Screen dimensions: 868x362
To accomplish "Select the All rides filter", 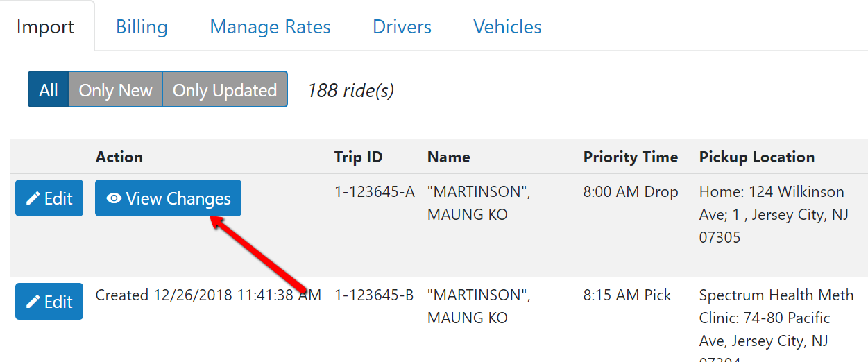I will [49, 90].
